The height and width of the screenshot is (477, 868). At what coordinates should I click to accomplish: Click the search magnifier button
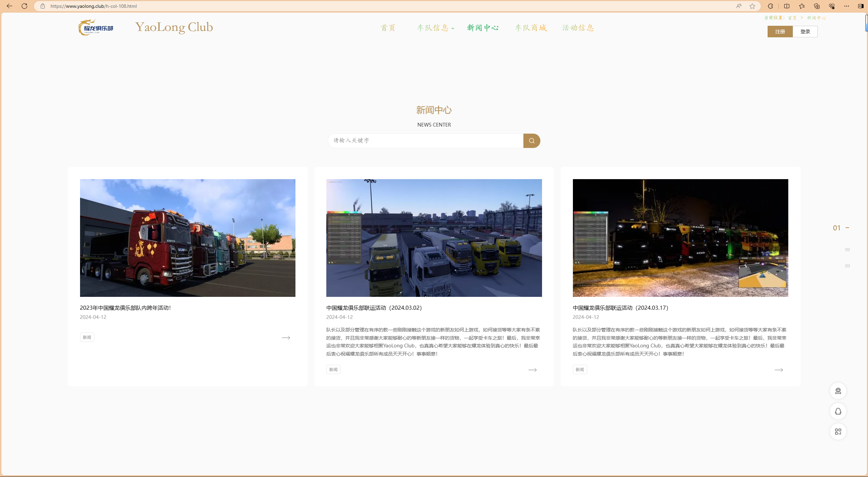click(x=532, y=141)
